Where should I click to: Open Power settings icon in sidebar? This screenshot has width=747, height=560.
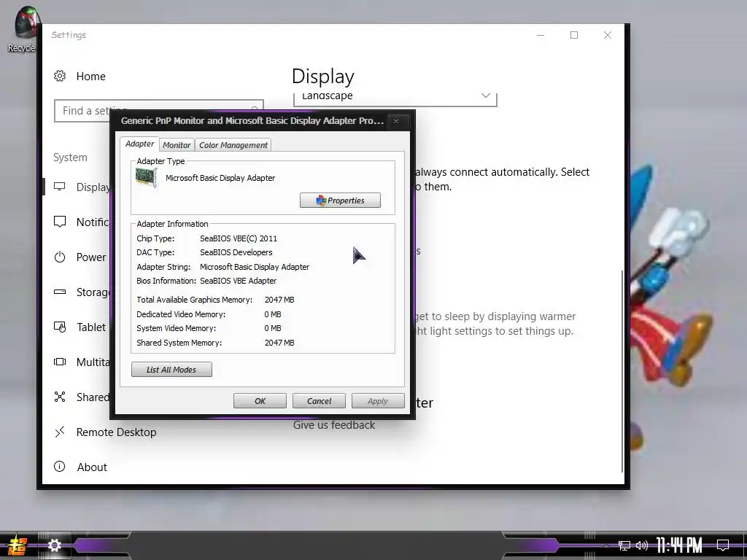click(x=60, y=257)
